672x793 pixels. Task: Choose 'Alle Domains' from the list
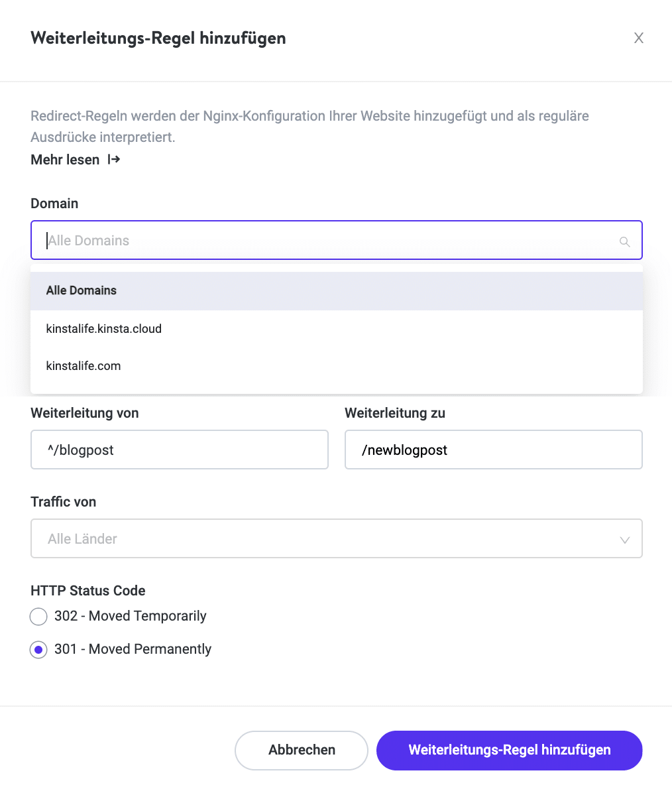(x=82, y=290)
